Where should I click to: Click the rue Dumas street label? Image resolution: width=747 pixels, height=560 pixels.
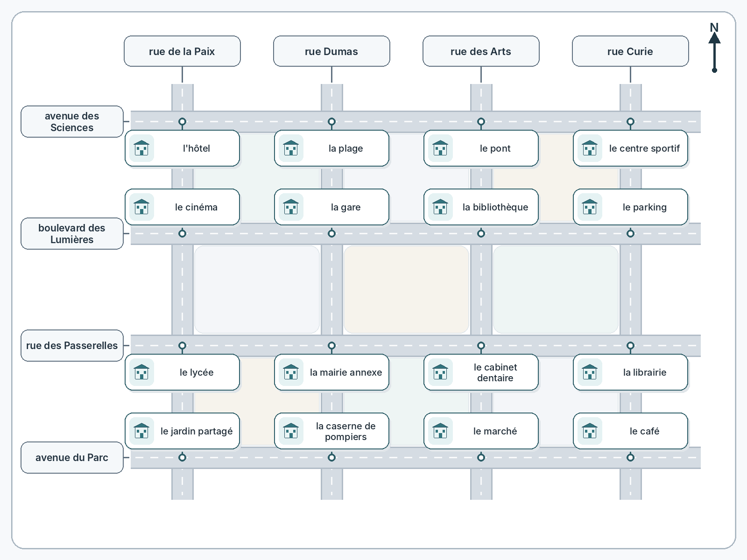pos(331,51)
